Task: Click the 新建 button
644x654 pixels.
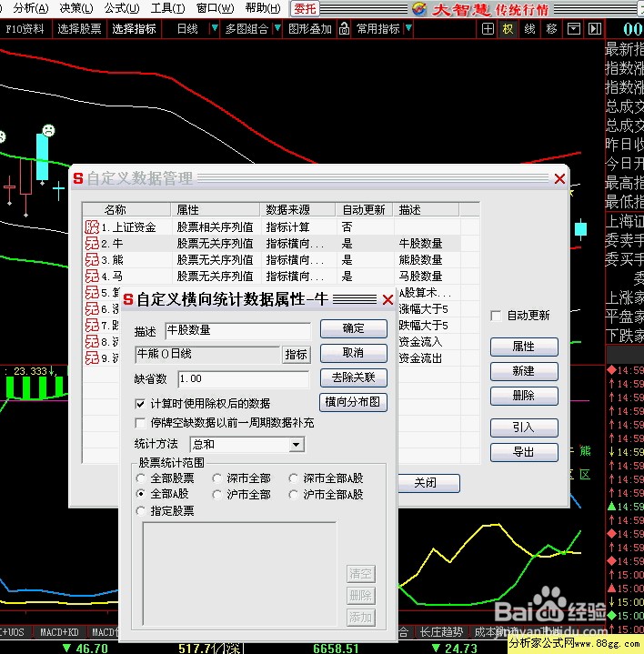Action: click(524, 371)
